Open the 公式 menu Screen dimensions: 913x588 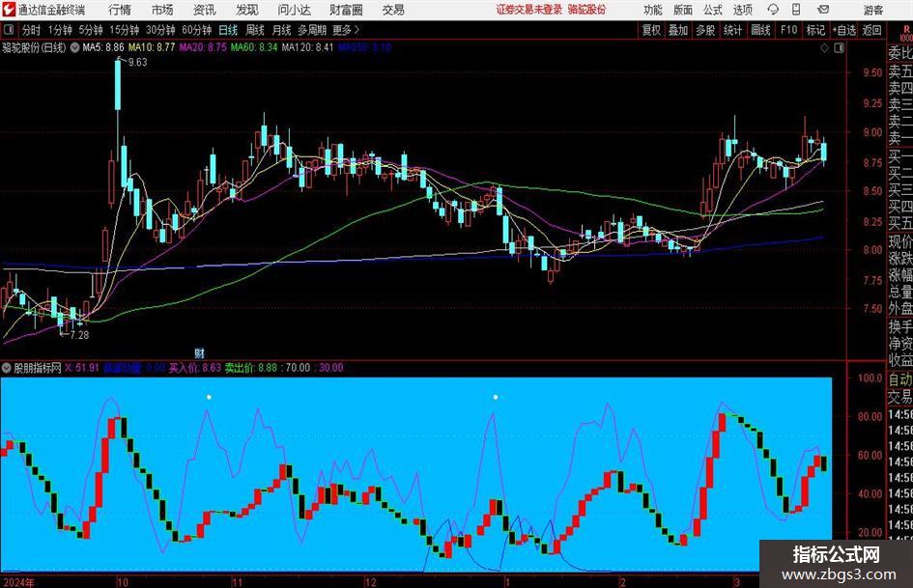[x=712, y=10]
